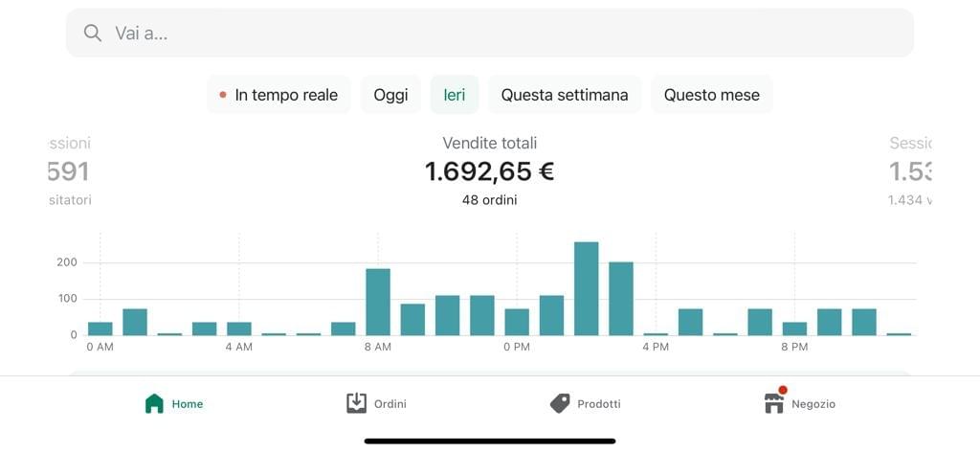The width and height of the screenshot is (980, 453).
Task: Show Questa settimana sales
Action: [x=565, y=95]
